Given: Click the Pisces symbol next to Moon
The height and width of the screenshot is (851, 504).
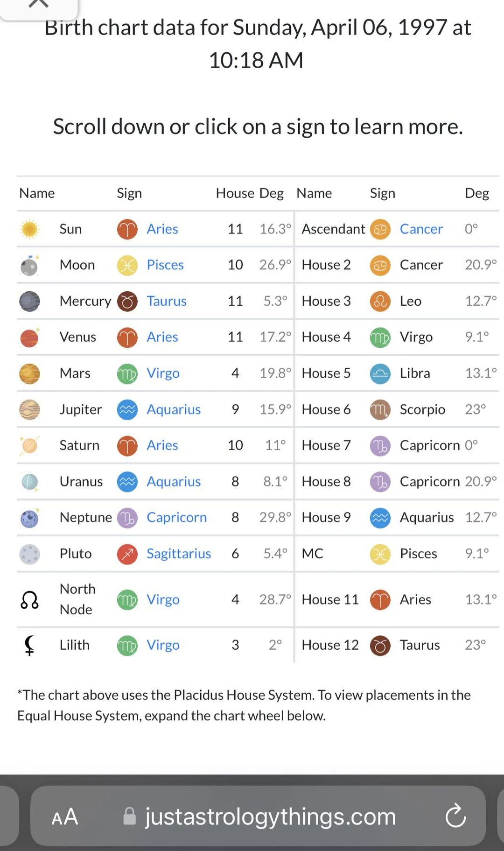Looking at the screenshot, I should tap(126, 265).
